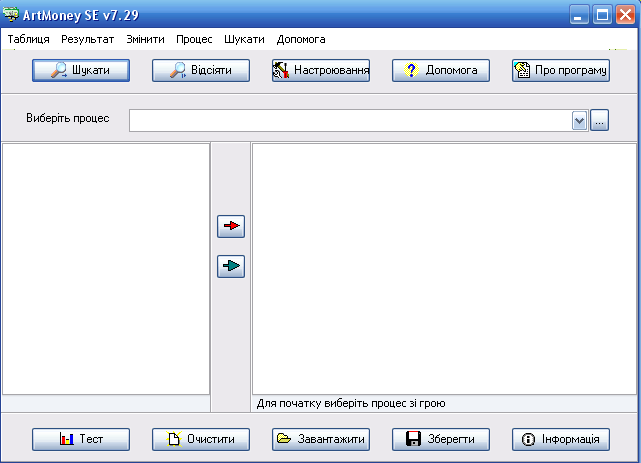Image resolution: width=641 pixels, height=463 pixels.
Task: Open the Результат menu
Action: [87, 39]
